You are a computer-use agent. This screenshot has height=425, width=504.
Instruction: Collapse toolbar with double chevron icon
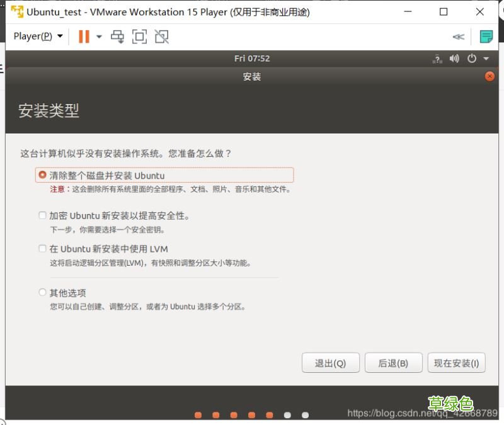(x=459, y=37)
